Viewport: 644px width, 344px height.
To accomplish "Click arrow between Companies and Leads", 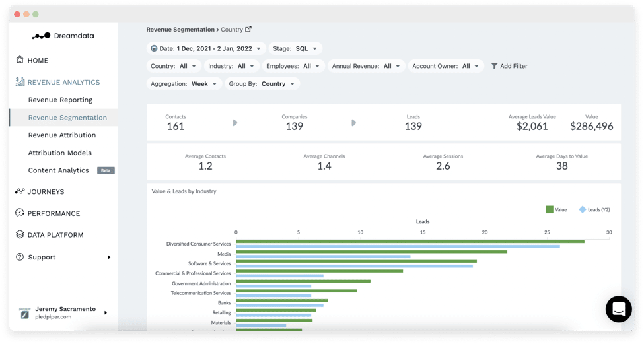I will tap(353, 123).
